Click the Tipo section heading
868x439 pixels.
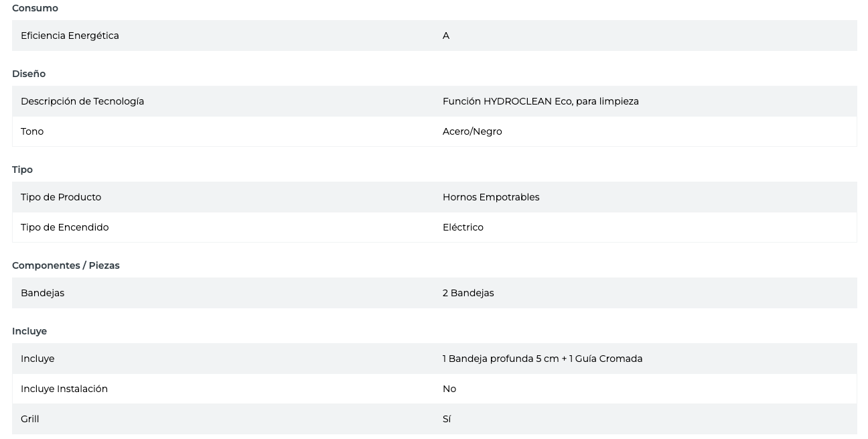(22, 170)
